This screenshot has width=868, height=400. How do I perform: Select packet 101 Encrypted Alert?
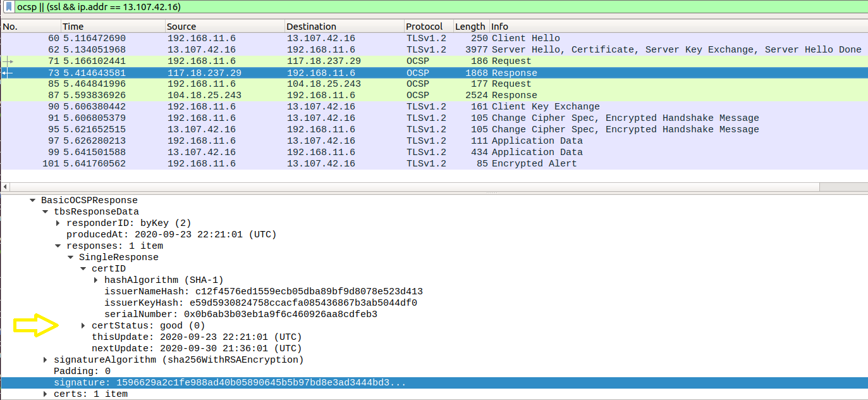pyautogui.click(x=434, y=163)
